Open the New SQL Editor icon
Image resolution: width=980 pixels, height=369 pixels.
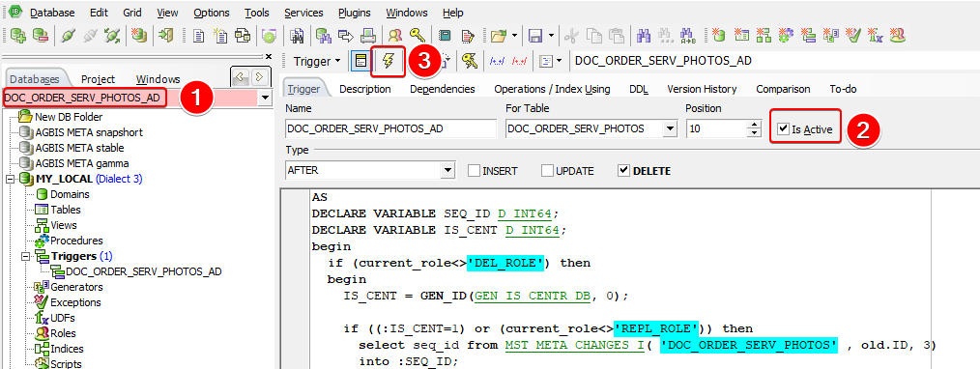coord(220,35)
